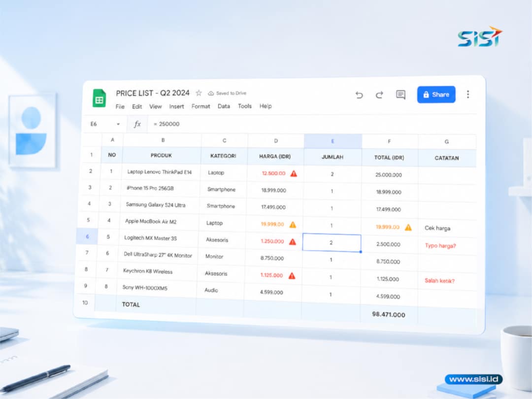This screenshot has height=399, width=532.
Task: Open the Help menu
Action: [266, 106]
